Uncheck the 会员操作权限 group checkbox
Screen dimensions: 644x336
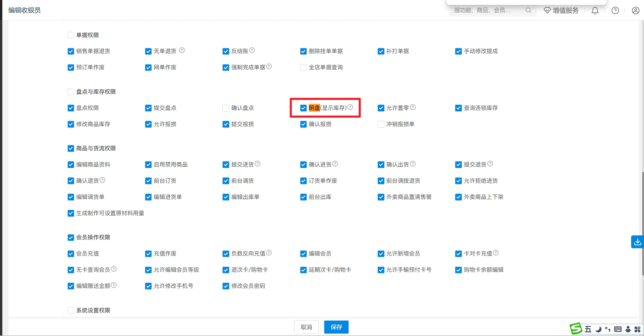tap(71, 237)
